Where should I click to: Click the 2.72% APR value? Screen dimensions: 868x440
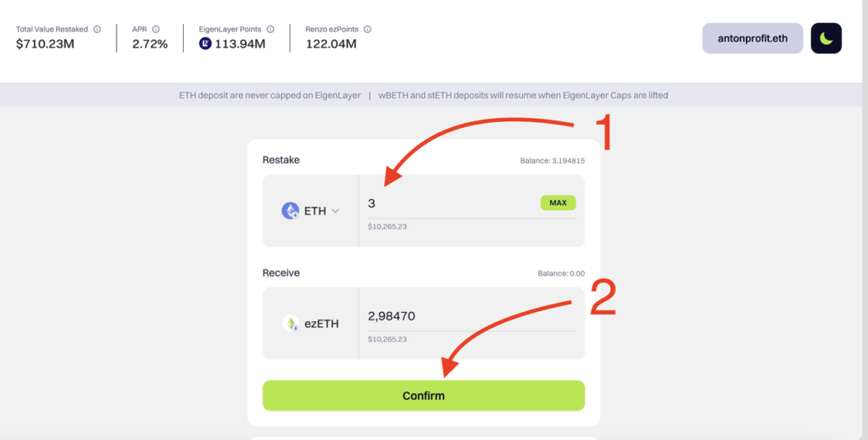[150, 44]
